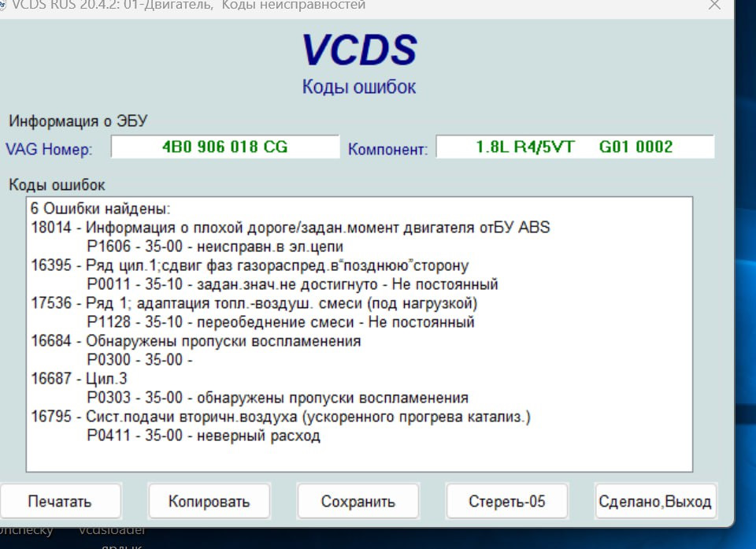Viewport: 756px width, 549px height.
Task: Click the P0411 - 35-00 неверный расход line
Action: (203, 436)
